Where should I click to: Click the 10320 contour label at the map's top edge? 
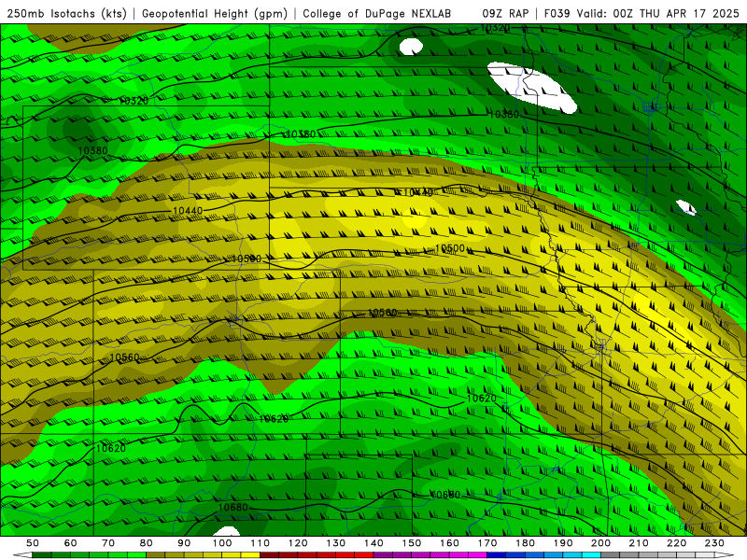pyautogui.click(x=495, y=28)
